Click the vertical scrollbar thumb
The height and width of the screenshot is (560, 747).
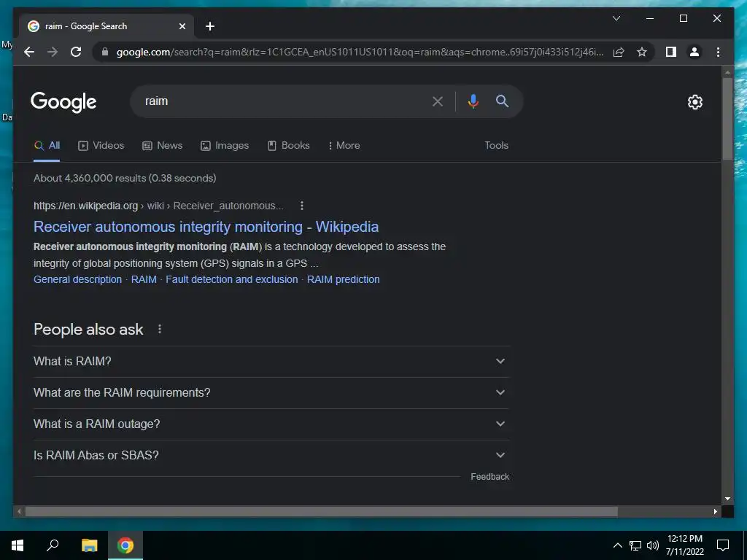pyautogui.click(x=727, y=119)
